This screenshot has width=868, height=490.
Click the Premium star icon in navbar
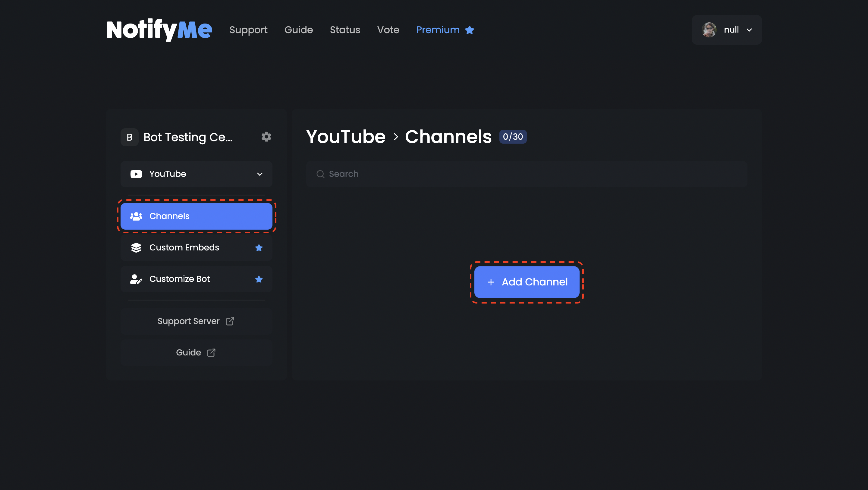[x=469, y=30]
